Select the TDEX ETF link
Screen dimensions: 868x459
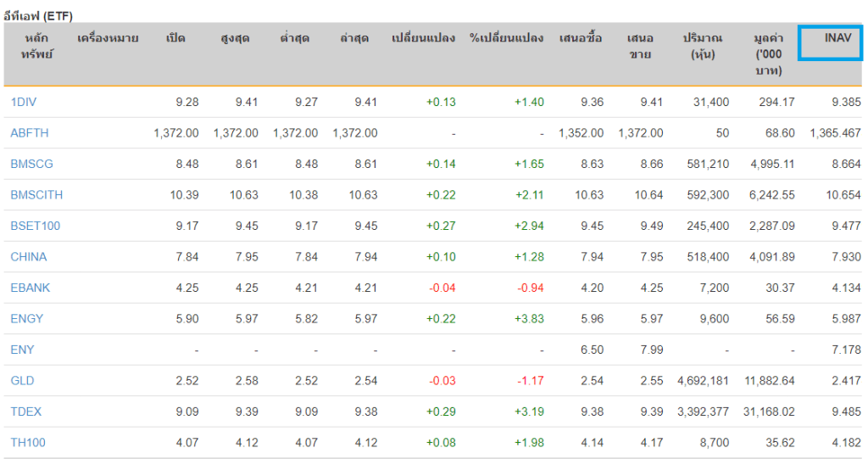26,411
